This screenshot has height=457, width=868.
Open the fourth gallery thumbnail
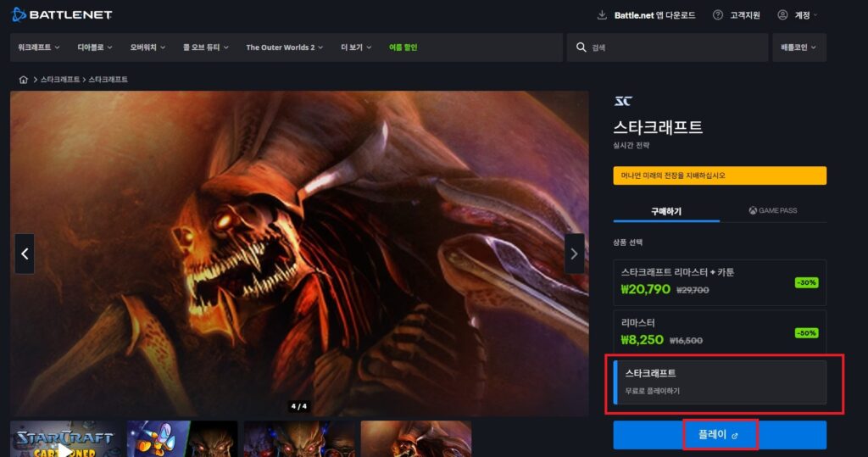pyautogui.click(x=416, y=439)
